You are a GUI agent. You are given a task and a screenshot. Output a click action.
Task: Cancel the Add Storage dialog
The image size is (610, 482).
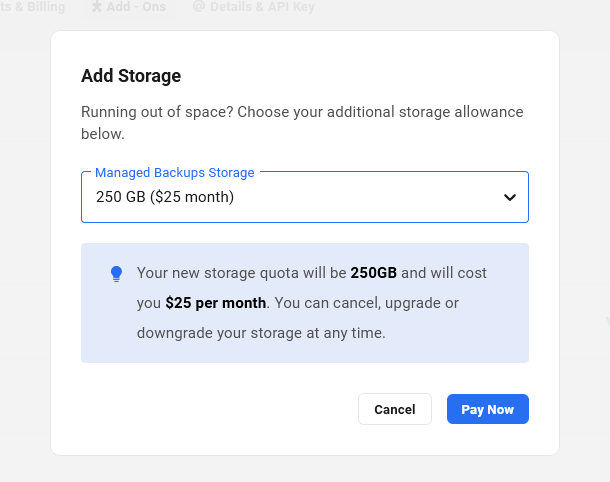click(x=394, y=409)
